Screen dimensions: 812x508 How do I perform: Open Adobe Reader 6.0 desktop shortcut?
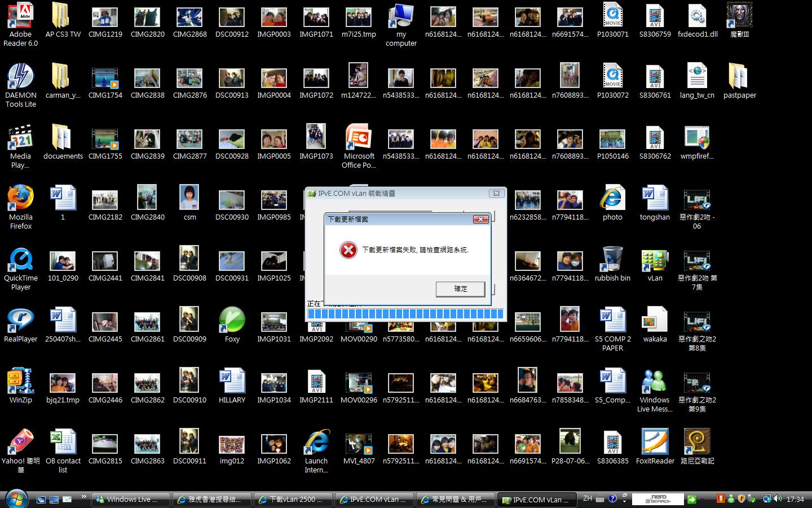click(x=21, y=25)
